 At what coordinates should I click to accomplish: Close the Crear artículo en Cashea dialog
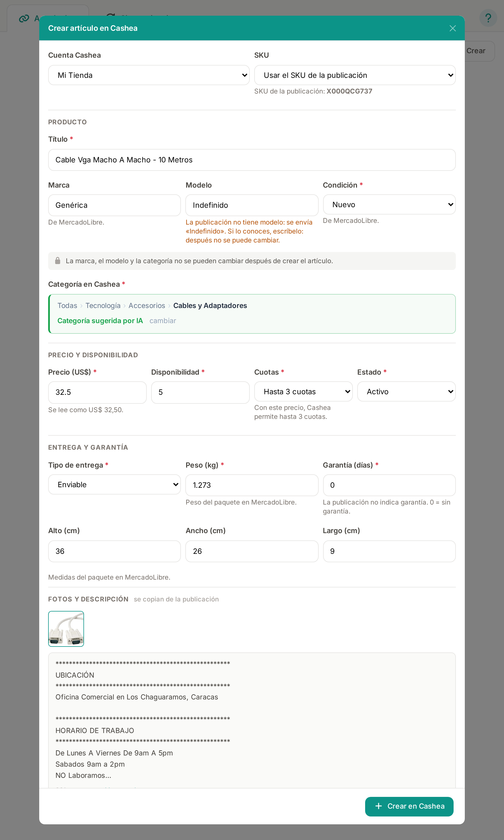tap(452, 28)
